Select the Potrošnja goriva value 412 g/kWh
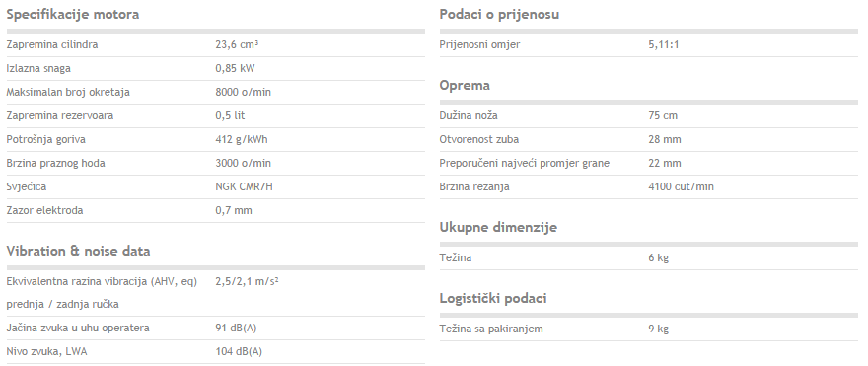Viewport: 868px width, 366px height. [242, 139]
